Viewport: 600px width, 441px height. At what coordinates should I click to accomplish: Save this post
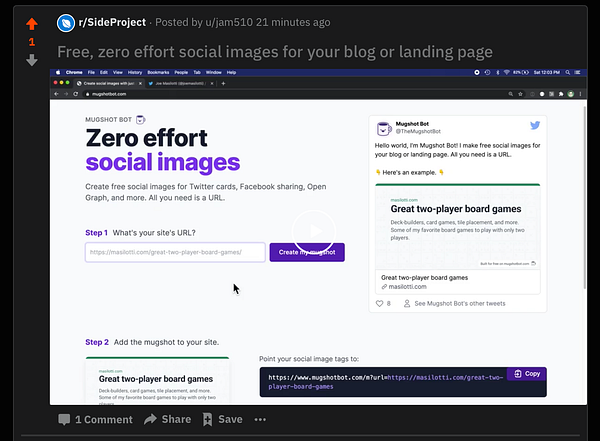coord(222,419)
